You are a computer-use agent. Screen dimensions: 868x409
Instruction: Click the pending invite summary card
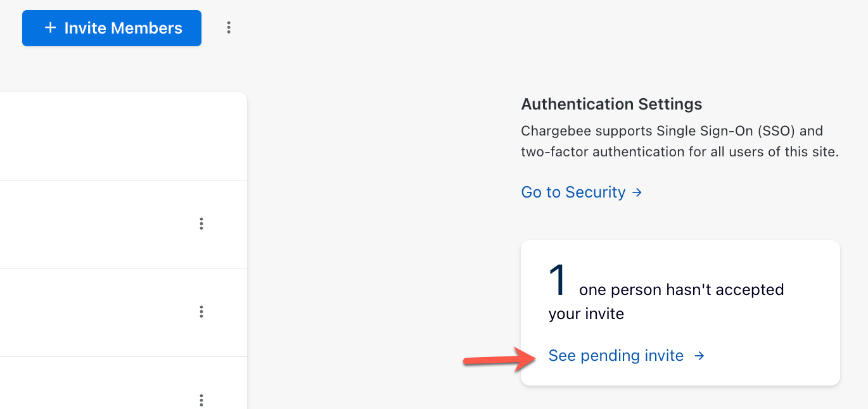coord(680,312)
